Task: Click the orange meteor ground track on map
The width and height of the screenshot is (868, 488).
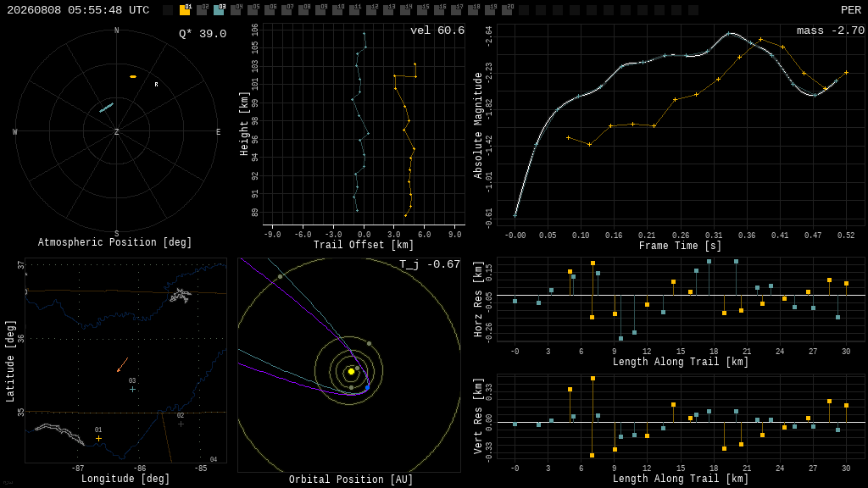Action: (122, 364)
